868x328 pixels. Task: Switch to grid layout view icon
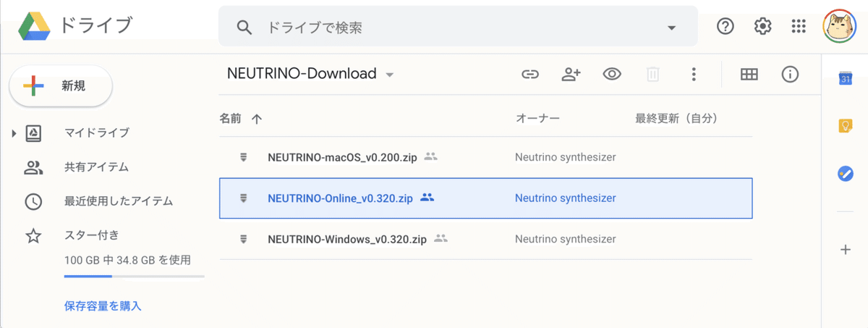coord(749,74)
